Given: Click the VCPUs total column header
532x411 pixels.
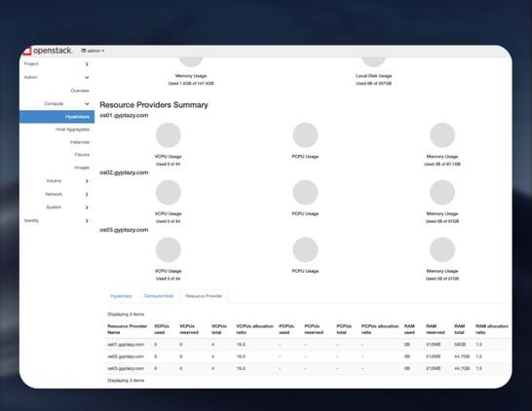Looking at the screenshot, I should pyautogui.click(x=218, y=329).
